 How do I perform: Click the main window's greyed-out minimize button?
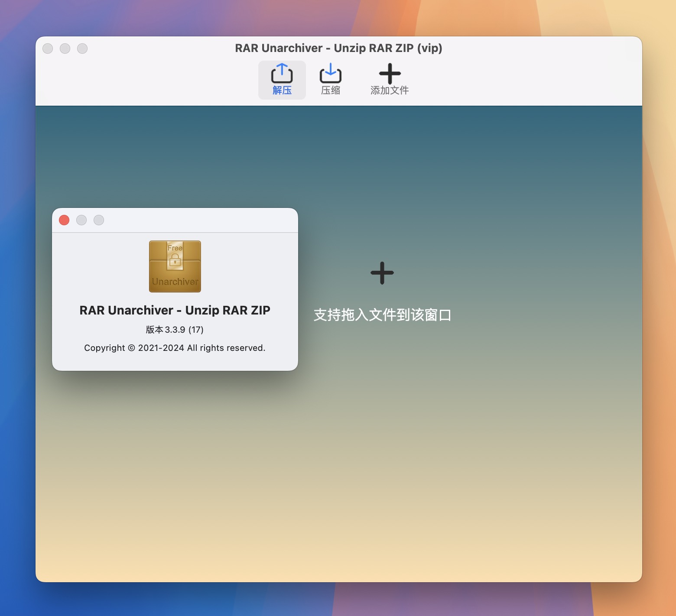click(65, 49)
